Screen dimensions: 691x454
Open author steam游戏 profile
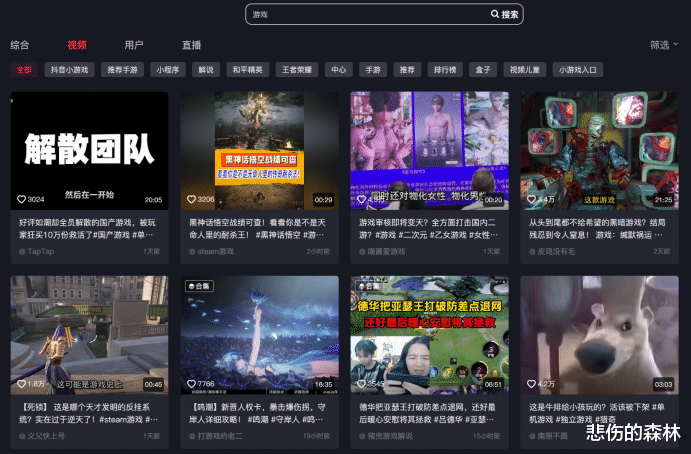(x=211, y=251)
